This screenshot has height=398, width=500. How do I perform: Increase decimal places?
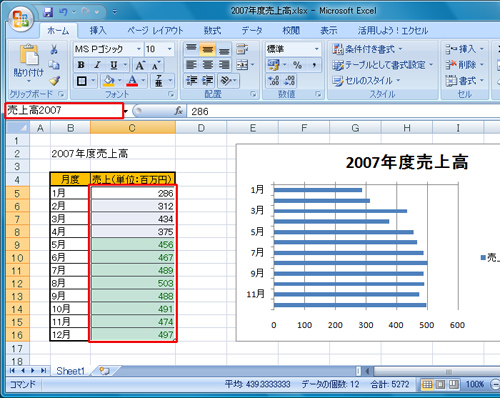(273, 80)
